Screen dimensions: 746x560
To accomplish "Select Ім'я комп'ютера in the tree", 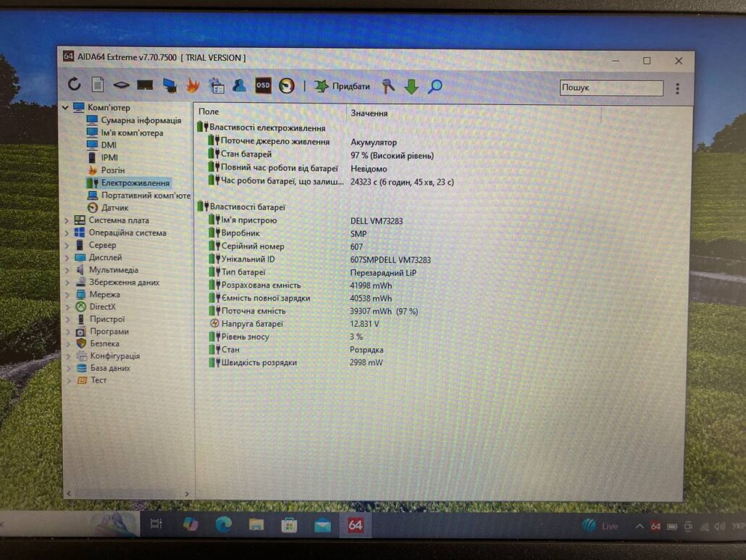I will (132, 133).
